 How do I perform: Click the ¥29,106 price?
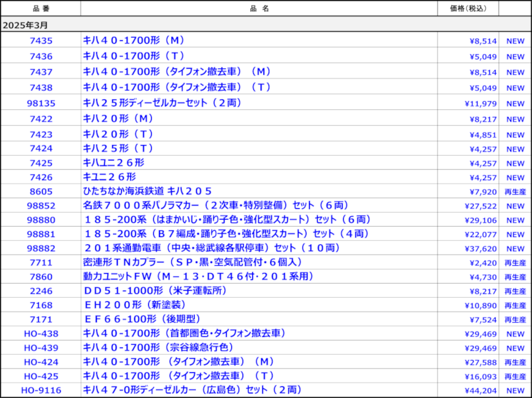[x=480, y=220]
